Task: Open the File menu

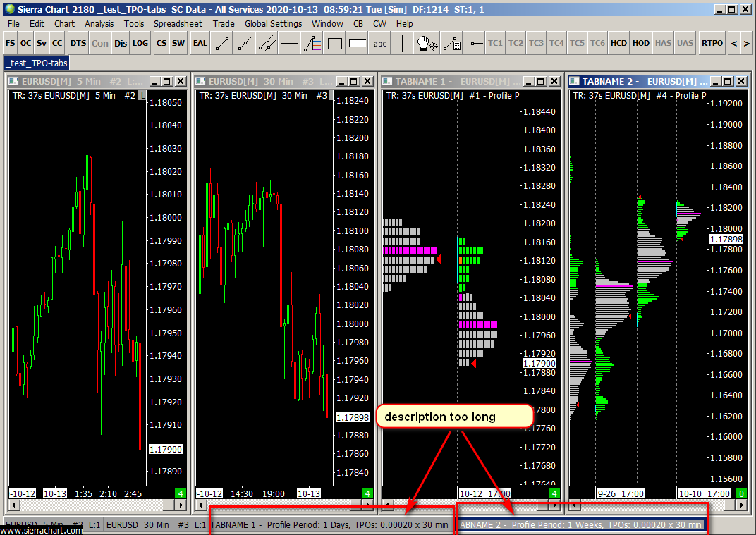Action: coord(13,24)
